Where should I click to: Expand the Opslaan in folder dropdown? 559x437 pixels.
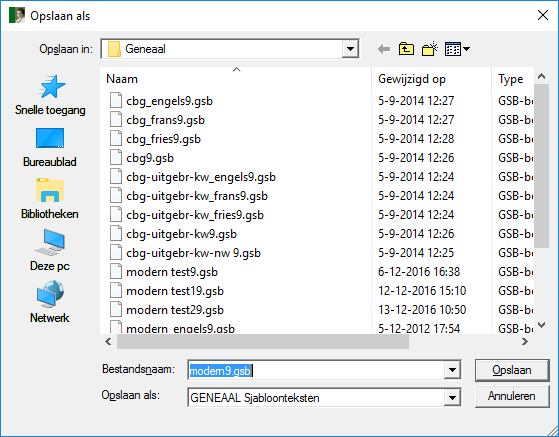click(x=350, y=49)
